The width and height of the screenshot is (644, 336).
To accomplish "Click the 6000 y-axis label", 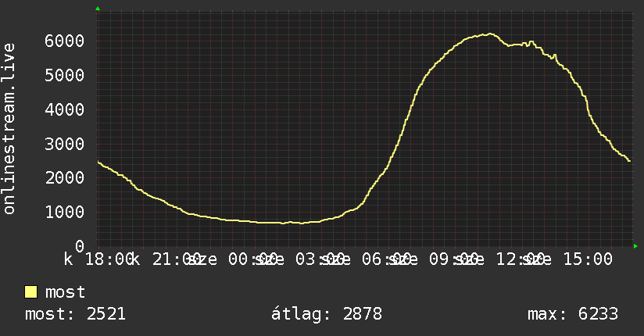I will 65,41.
